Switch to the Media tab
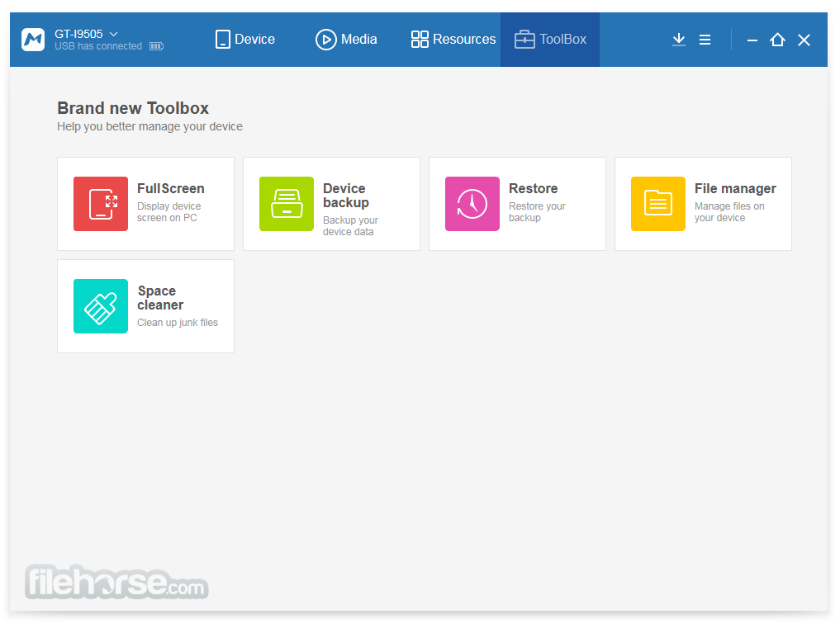Screen dimensions: 840x624 (x=346, y=40)
